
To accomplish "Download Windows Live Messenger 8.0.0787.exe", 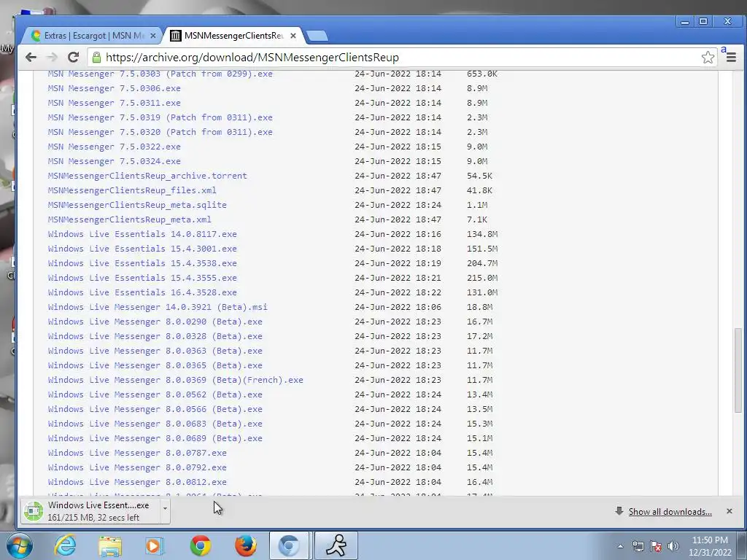I will point(137,453).
